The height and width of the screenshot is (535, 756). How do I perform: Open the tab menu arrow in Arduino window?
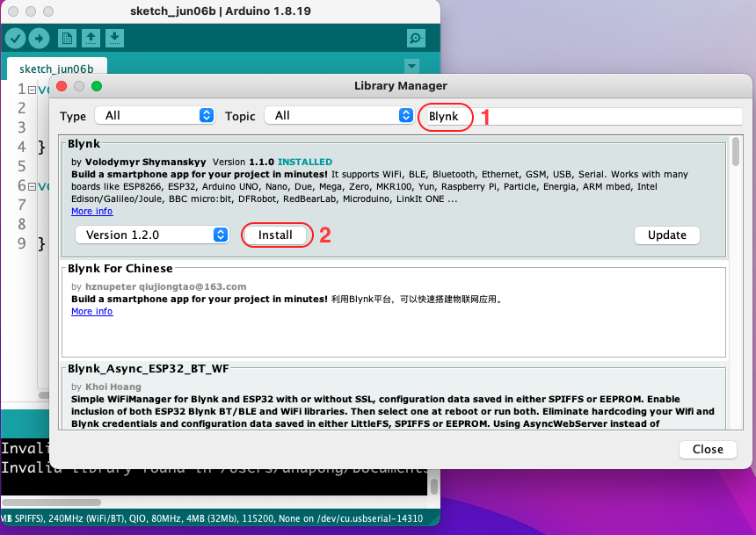[411, 66]
